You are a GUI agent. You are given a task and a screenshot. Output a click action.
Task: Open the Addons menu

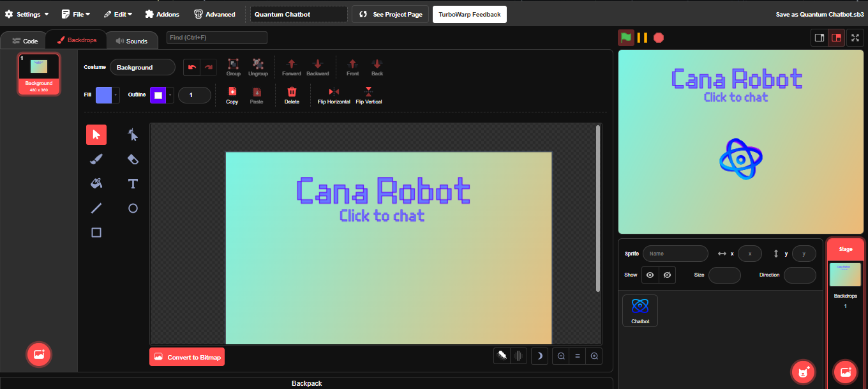[162, 14]
